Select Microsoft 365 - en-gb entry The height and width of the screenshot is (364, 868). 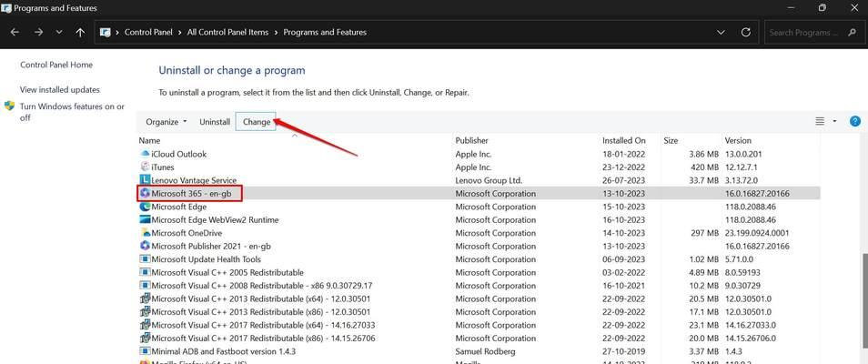pos(191,193)
